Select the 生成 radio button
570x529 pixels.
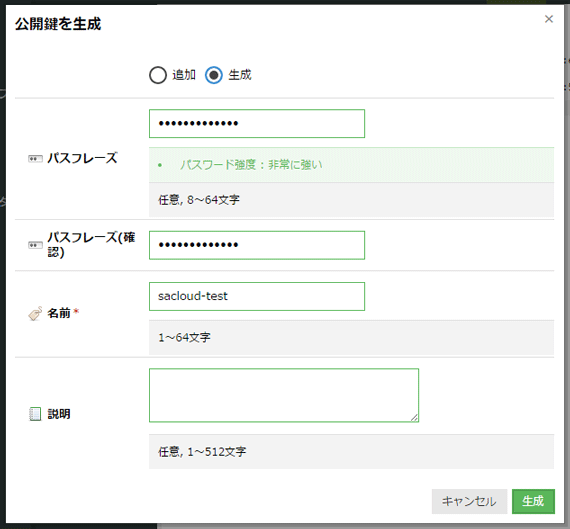(214, 75)
